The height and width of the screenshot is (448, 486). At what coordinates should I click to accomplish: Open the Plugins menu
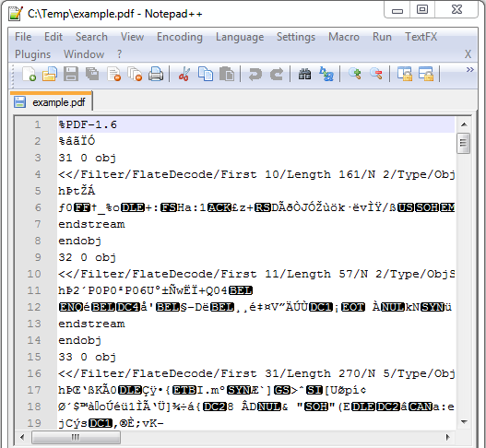tap(32, 54)
